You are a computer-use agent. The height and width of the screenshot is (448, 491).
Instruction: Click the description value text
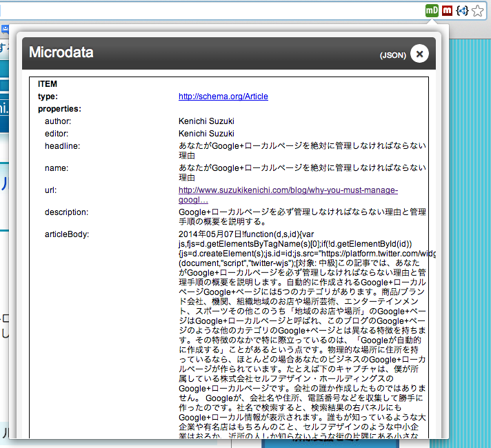pos(302,216)
